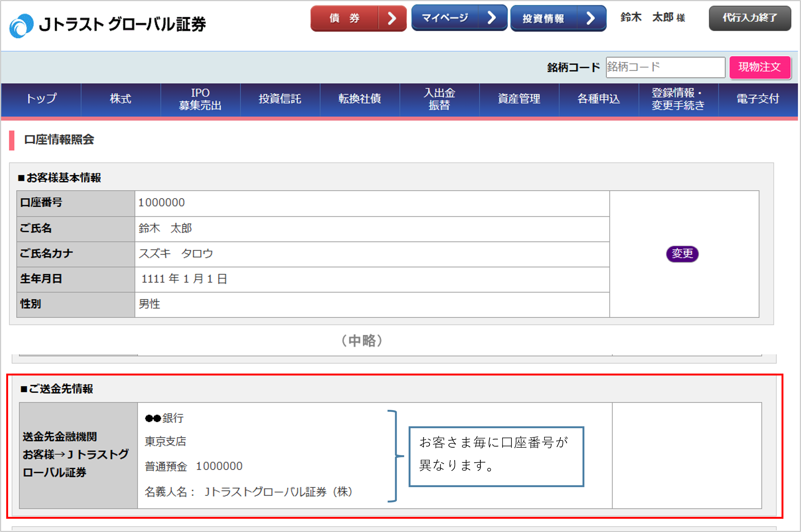Click the 銘柄コード label near search box
Viewport: 801px width, 532px height.
(x=574, y=68)
